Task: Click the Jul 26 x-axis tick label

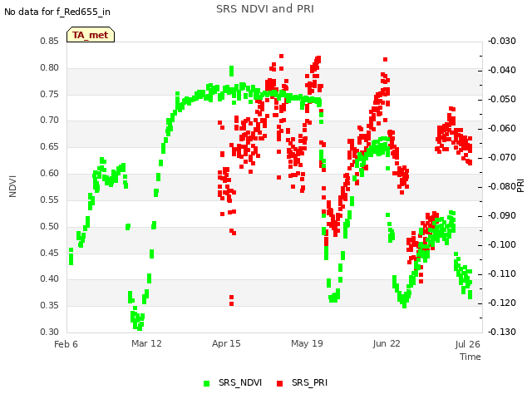Action: [x=467, y=344]
